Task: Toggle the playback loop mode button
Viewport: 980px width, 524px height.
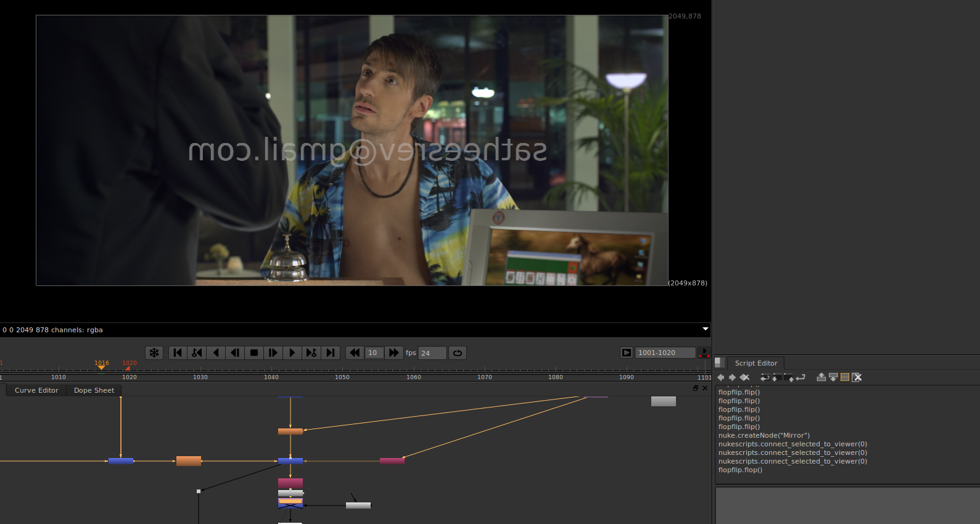Action: pyautogui.click(x=458, y=353)
